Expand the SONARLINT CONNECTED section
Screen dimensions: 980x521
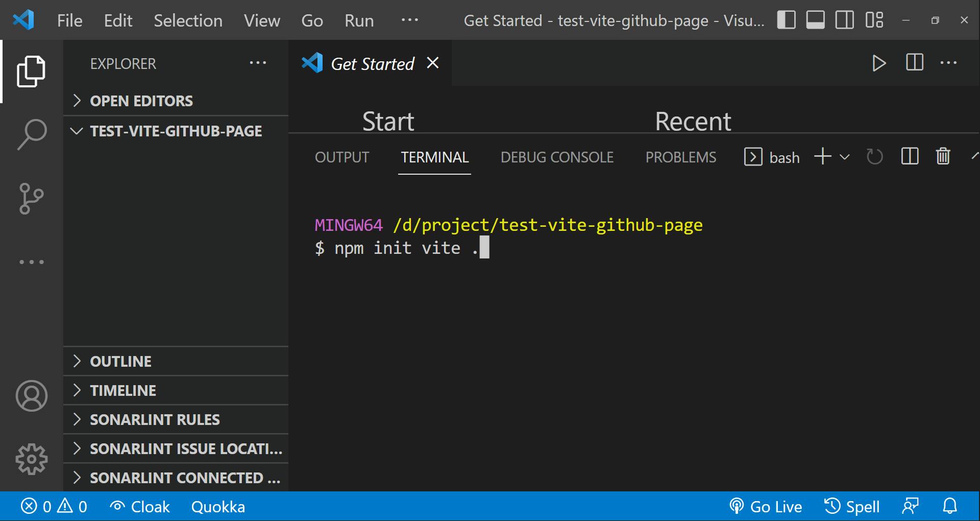tap(176, 478)
